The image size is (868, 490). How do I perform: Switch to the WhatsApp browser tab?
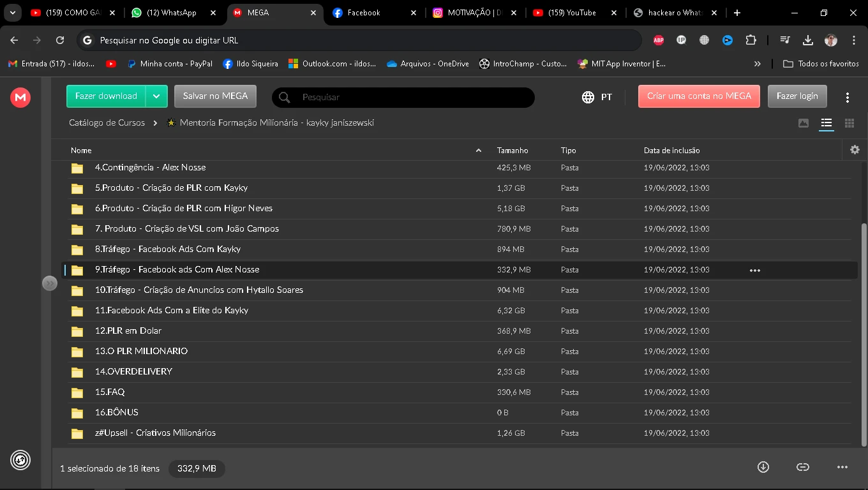tap(172, 13)
